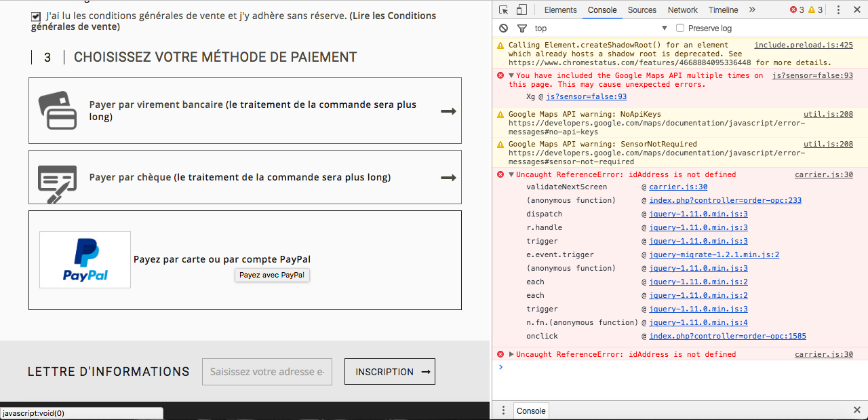Screen dimensions: 868x420
Task: Choose Payer par virement bancaire option
Action: (245, 111)
